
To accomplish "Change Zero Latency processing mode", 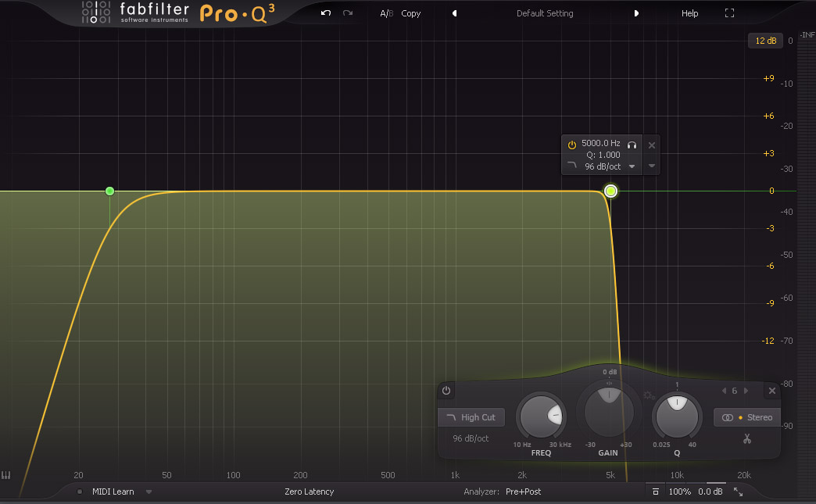I will click(x=309, y=491).
